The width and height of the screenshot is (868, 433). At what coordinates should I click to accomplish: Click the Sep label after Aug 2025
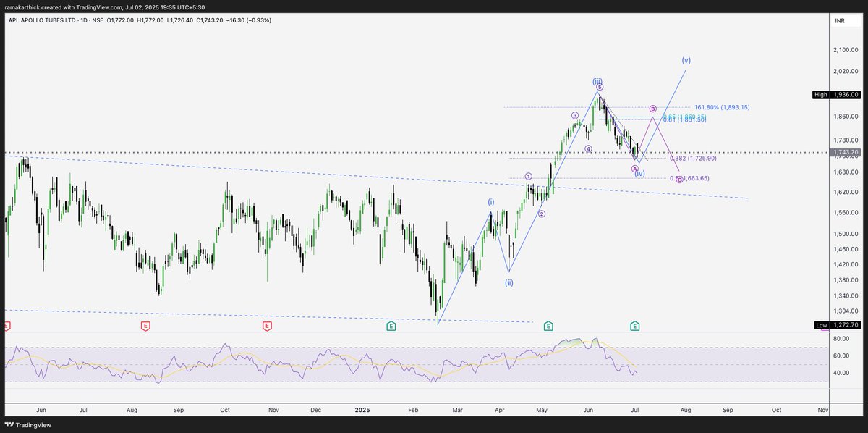pos(728,409)
